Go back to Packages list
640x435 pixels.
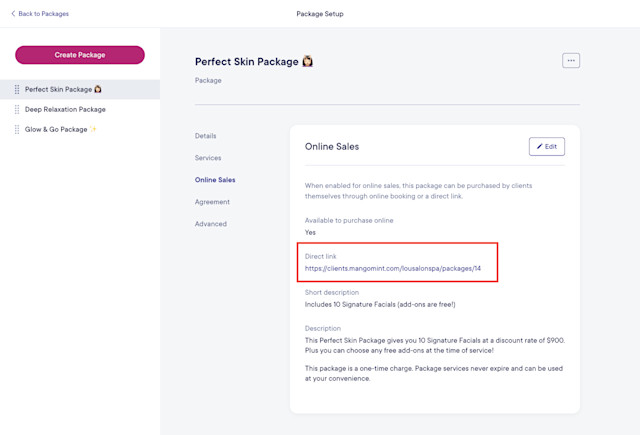point(40,13)
